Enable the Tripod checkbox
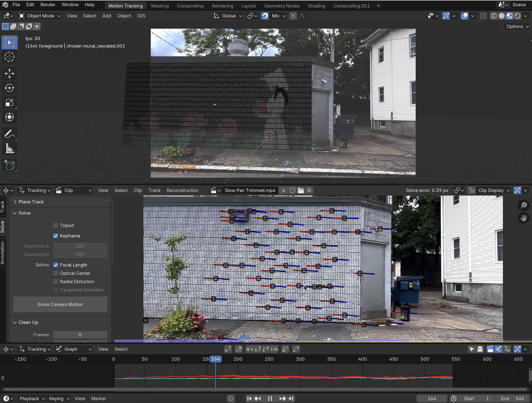Image resolution: width=532 pixels, height=403 pixels. coord(56,225)
